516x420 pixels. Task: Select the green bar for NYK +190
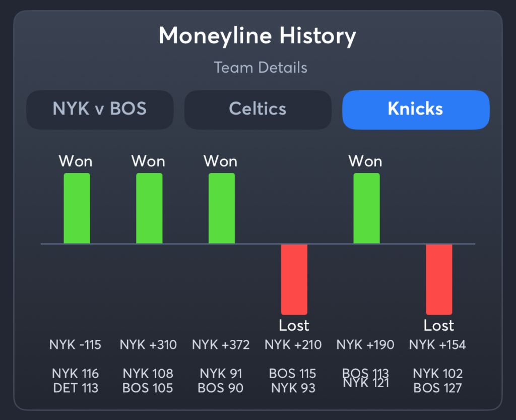click(366, 208)
